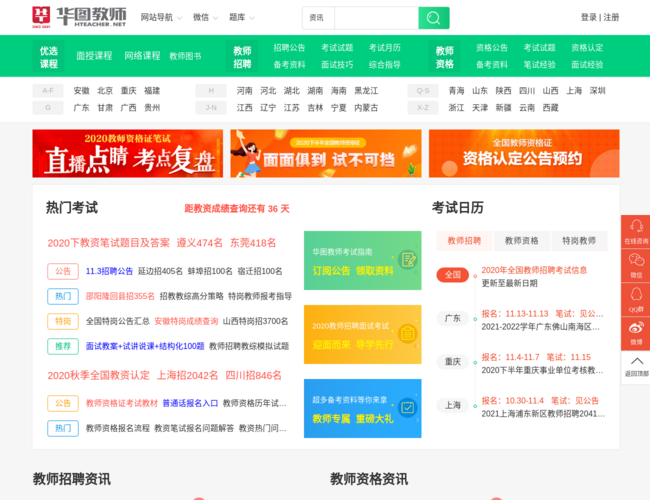Open the 11.3招聘公告 link
This screenshot has height=500, width=650.
109,271
